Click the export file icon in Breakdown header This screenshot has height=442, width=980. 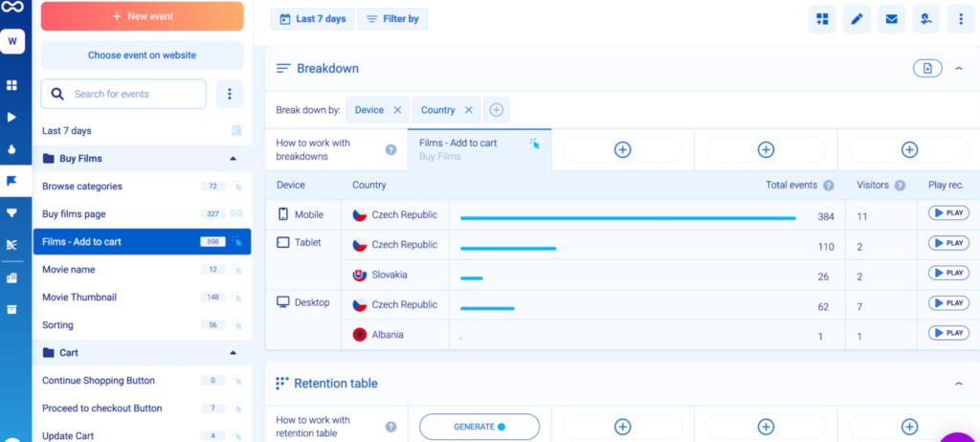coord(927,69)
